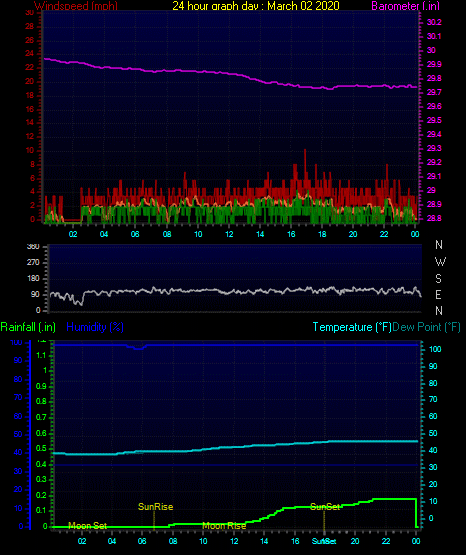Click the Moon Set marker label
This screenshot has height=555, width=466.
click(x=87, y=526)
